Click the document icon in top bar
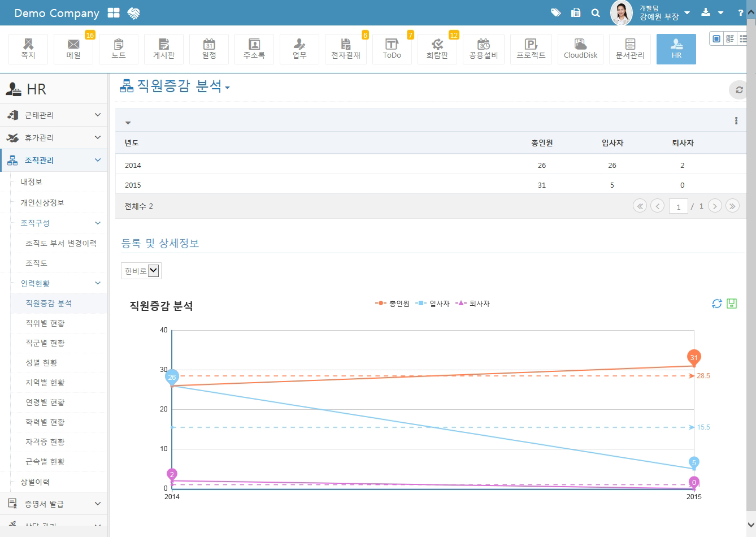Screen dimensions: 756x537 (x=576, y=12)
